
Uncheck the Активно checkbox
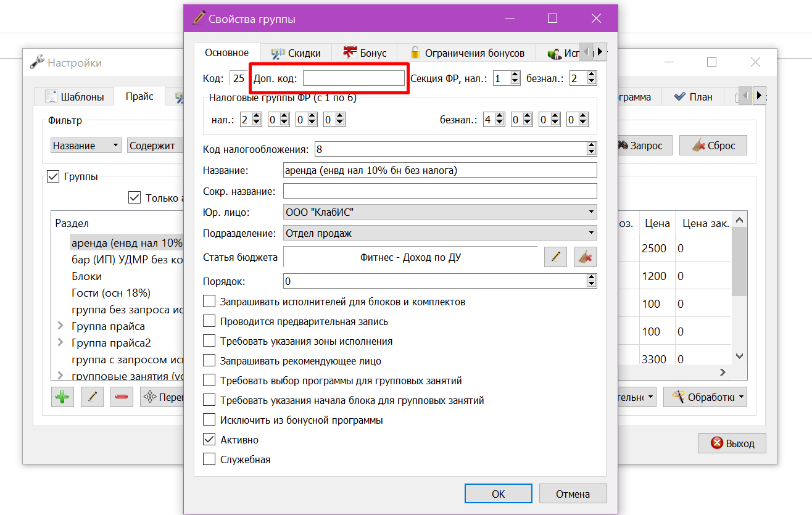click(209, 440)
